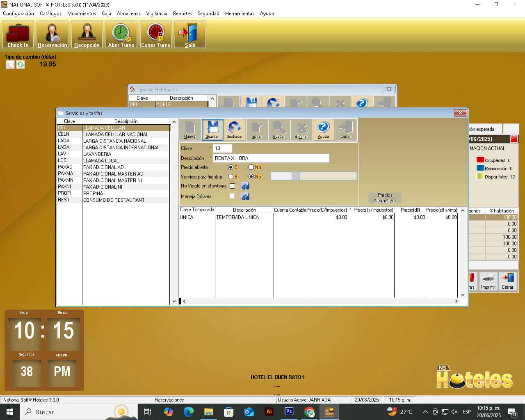
Task: Click the Eliminar icon
Action: 301,130
